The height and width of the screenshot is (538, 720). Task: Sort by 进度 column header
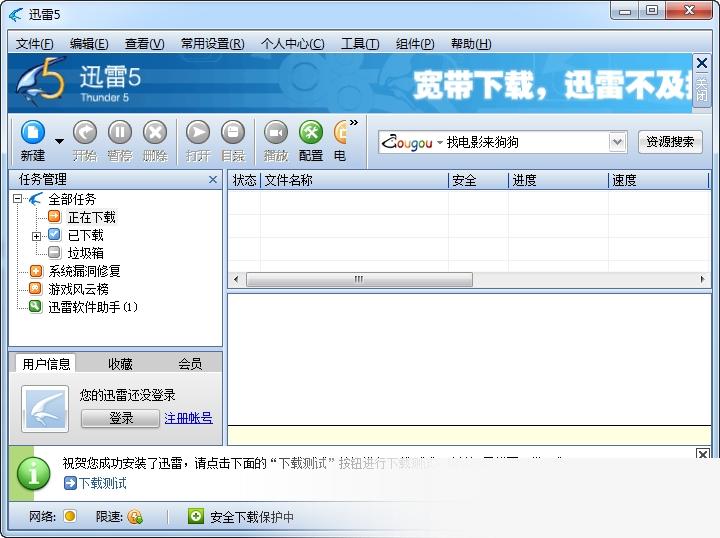(x=558, y=180)
